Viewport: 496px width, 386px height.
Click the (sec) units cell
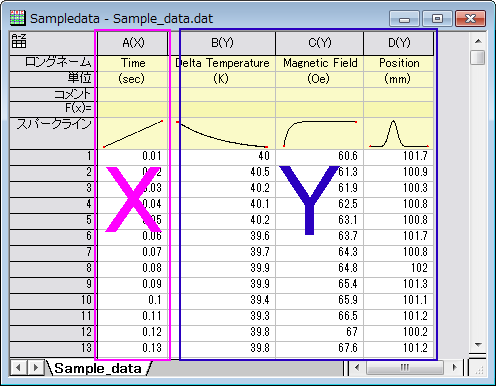(132, 79)
